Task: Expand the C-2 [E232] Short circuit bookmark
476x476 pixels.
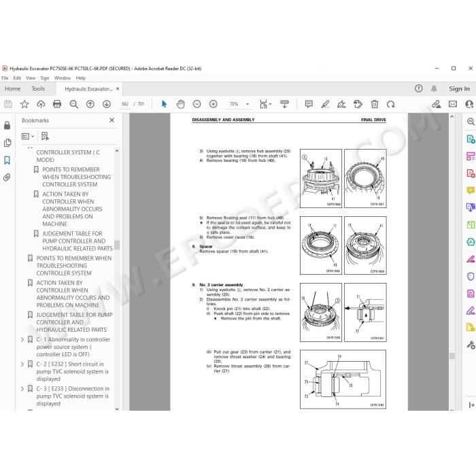Action: 22,364
